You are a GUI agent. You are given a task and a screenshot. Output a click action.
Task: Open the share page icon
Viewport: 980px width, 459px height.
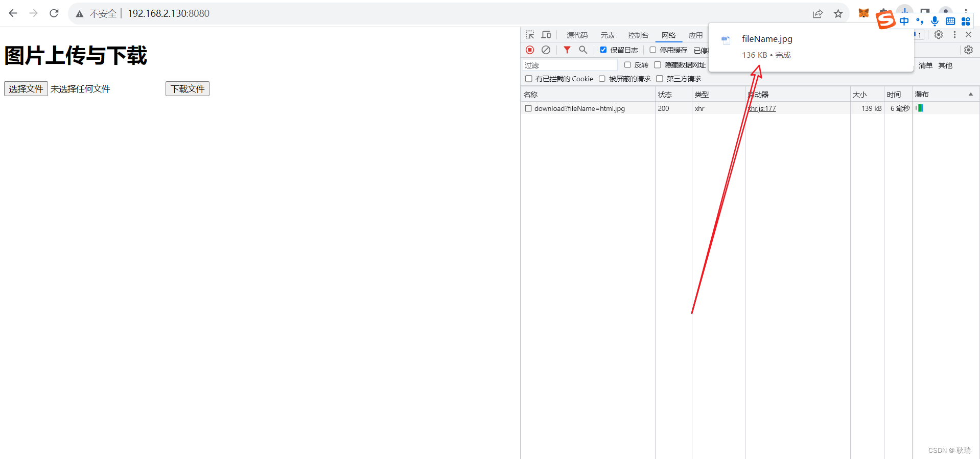(818, 14)
